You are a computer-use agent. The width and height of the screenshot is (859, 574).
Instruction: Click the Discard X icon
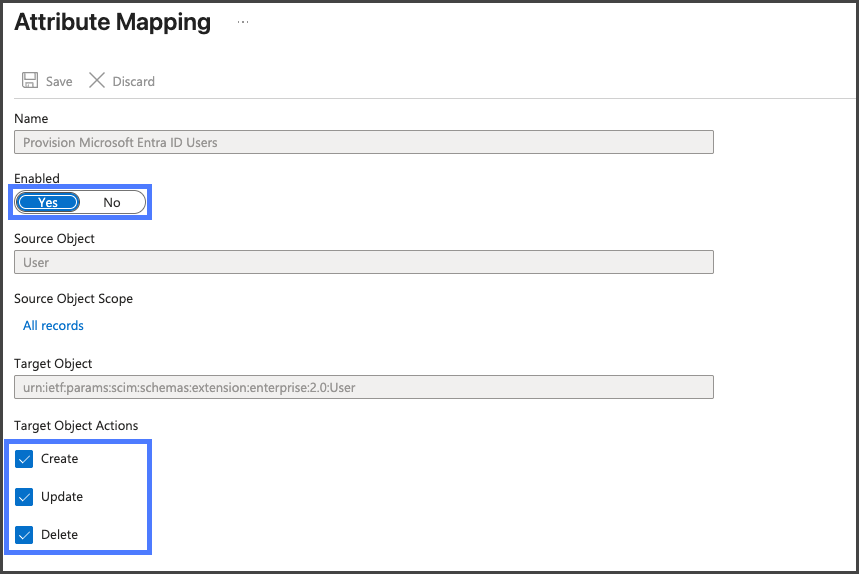[x=97, y=81]
